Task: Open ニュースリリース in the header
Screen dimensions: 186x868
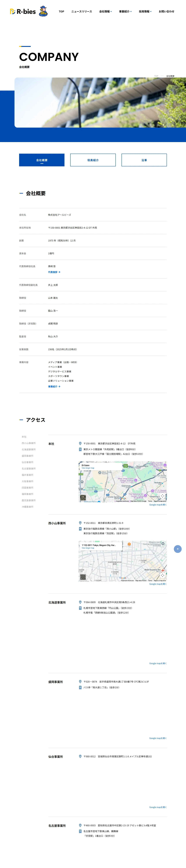Action: [81, 11]
